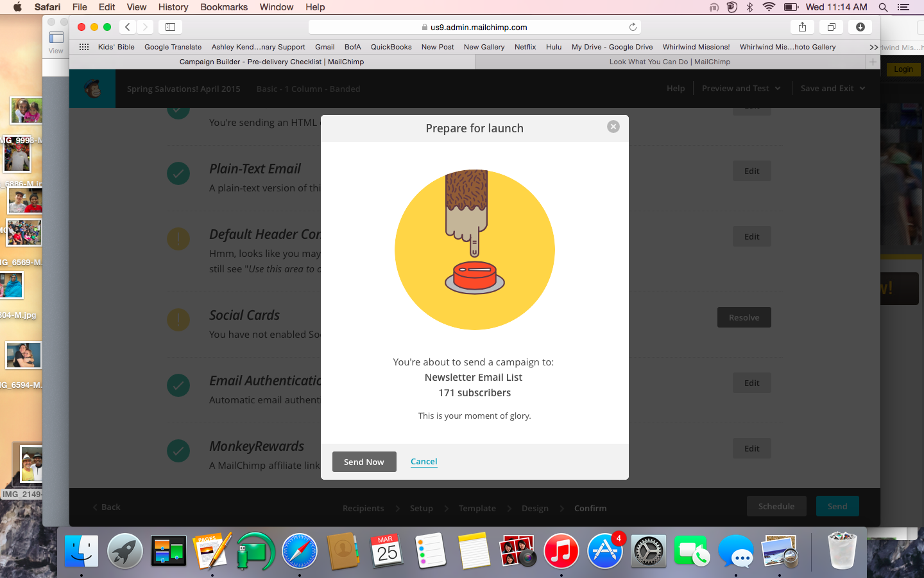Click the Plain-Text Email green checkmark

coord(178,173)
